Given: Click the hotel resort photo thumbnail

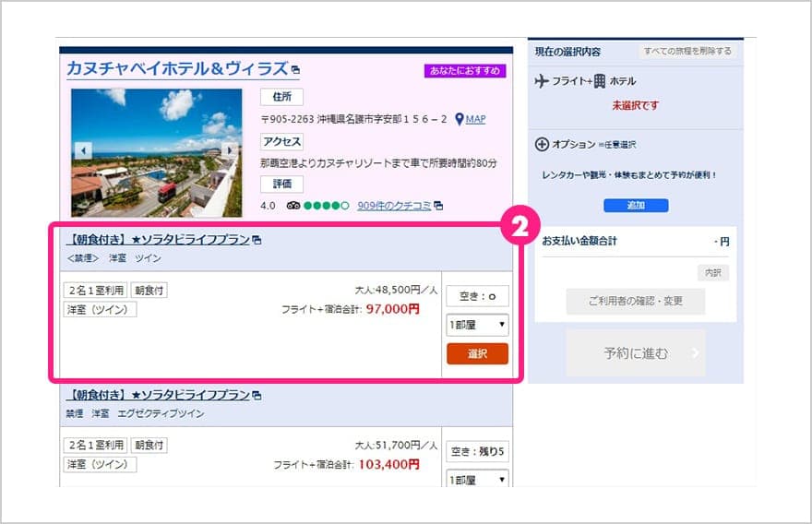Looking at the screenshot, I should 156,153.
